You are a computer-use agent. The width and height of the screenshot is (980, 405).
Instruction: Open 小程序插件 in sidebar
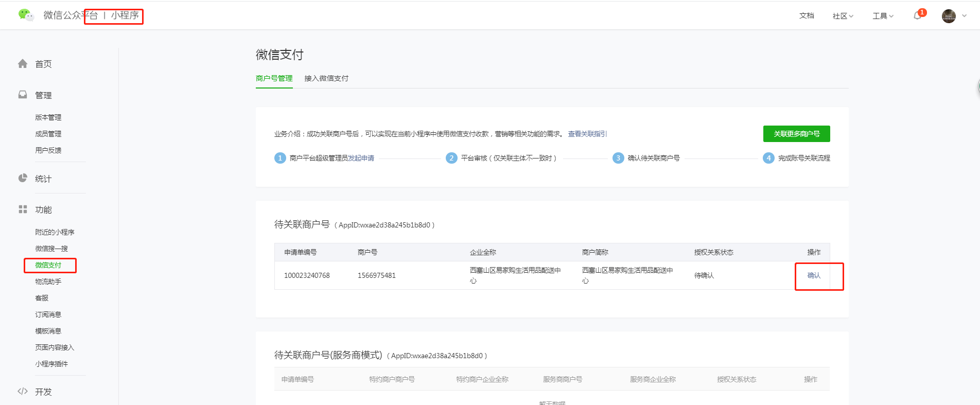[51, 364]
